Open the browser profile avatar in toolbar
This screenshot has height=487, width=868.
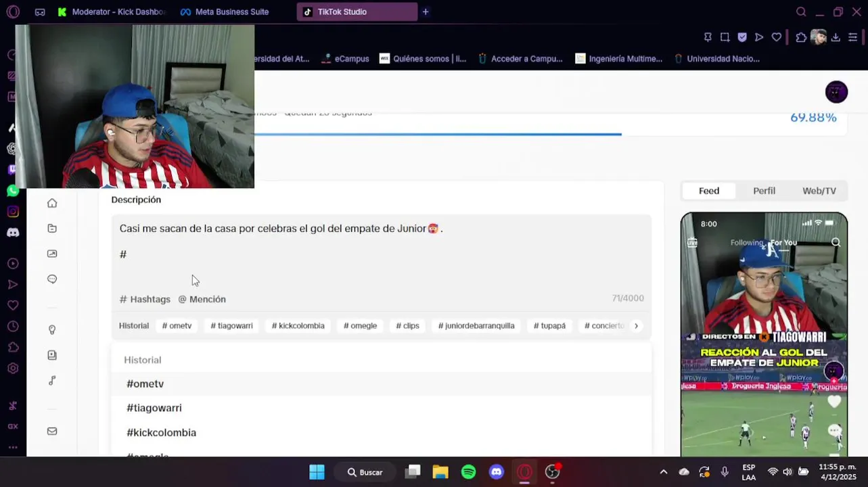click(x=819, y=37)
